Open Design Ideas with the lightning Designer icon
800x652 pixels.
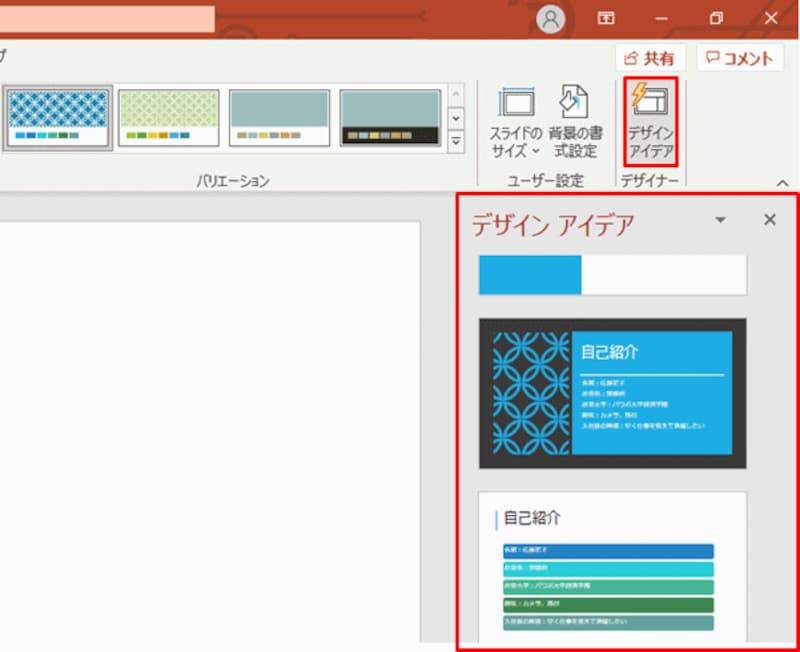click(x=651, y=120)
